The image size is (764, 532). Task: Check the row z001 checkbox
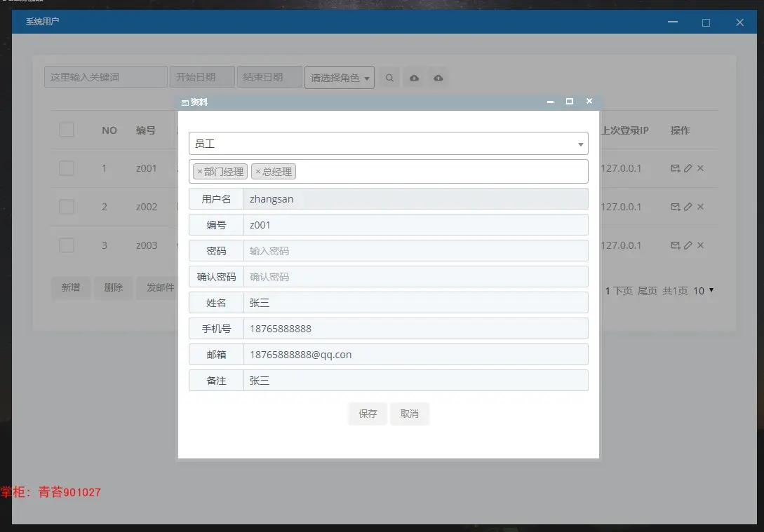[x=67, y=168]
